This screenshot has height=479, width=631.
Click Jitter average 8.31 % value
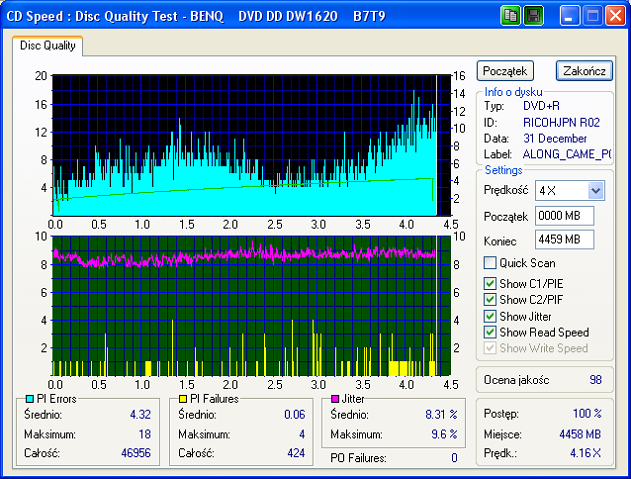(441, 414)
